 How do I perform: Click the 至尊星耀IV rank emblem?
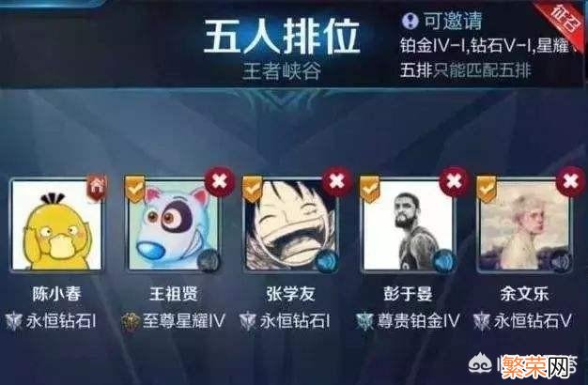tap(131, 322)
